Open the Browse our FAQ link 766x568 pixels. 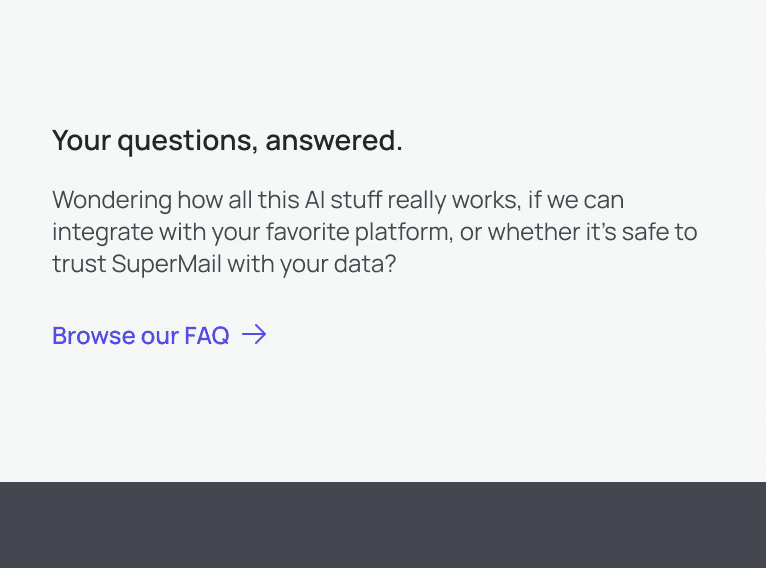(x=159, y=336)
